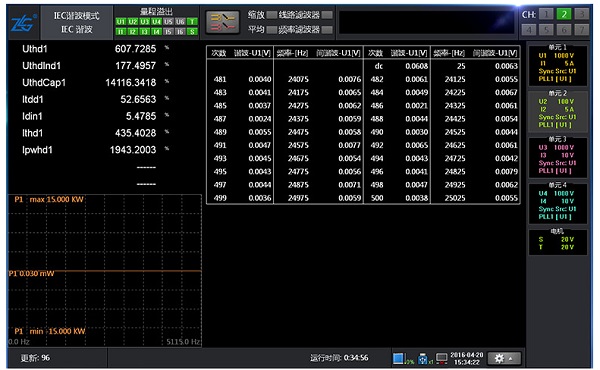Click the I2 range overflow indicator
The image size is (600, 370).
click(133, 31)
